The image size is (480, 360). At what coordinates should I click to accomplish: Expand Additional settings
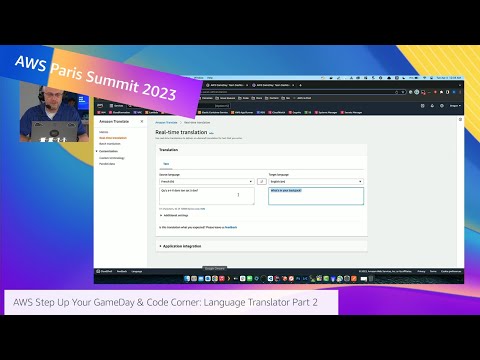pyautogui.click(x=174, y=215)
